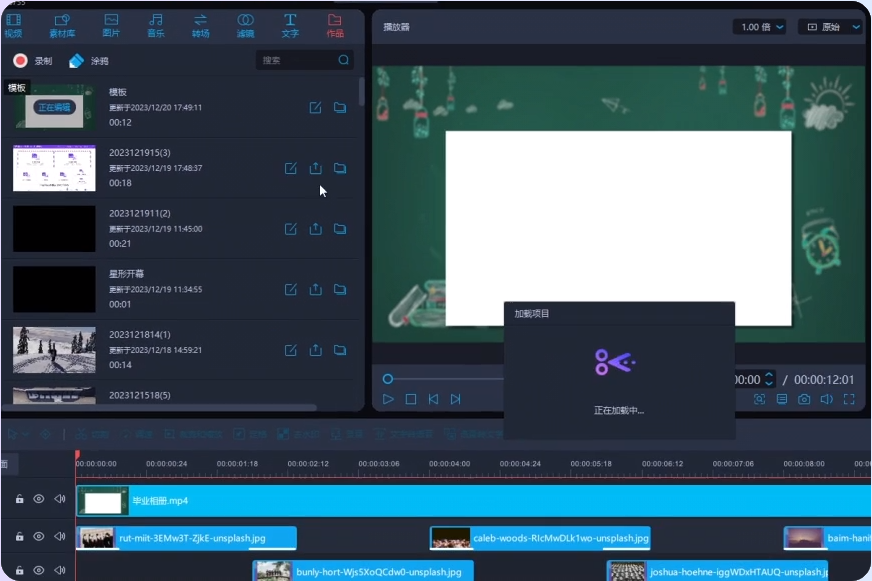Open the 视频 (Video) tab
The width and height of the screenshot is (872, 581).
13,26
